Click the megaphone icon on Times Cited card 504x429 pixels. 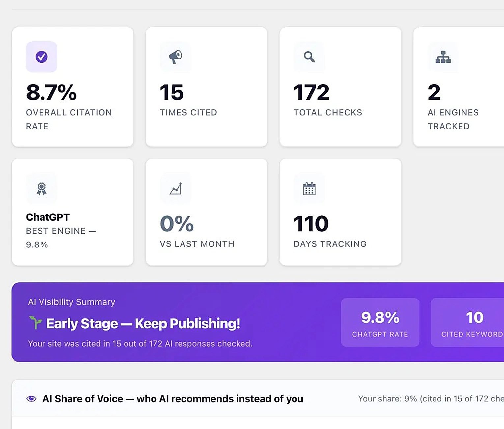coord(175,57)
